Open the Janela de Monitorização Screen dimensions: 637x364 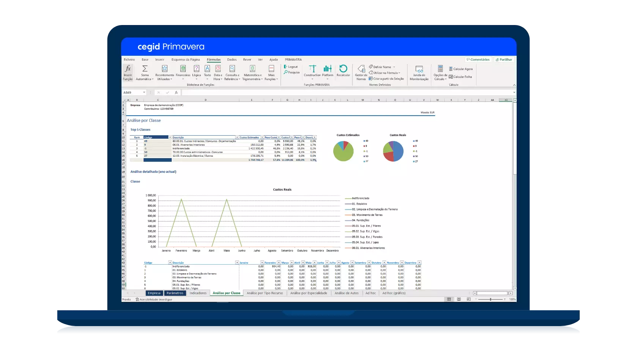419,69
